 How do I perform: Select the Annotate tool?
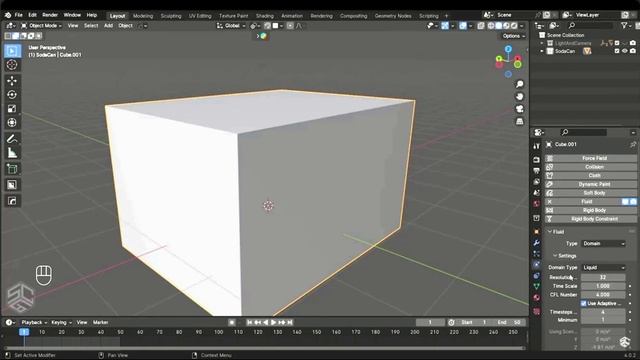pyautogui.click(x=12, y=139)
